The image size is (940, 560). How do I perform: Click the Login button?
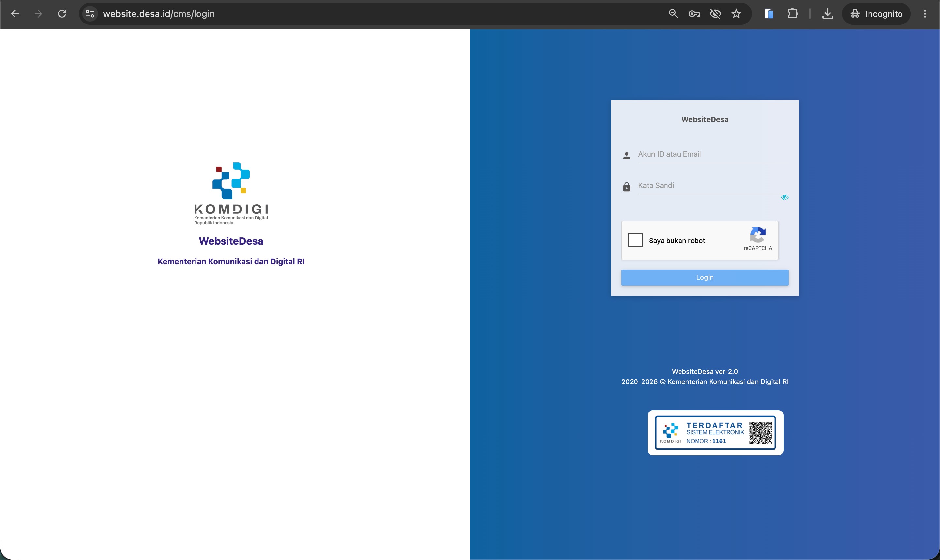705,277
